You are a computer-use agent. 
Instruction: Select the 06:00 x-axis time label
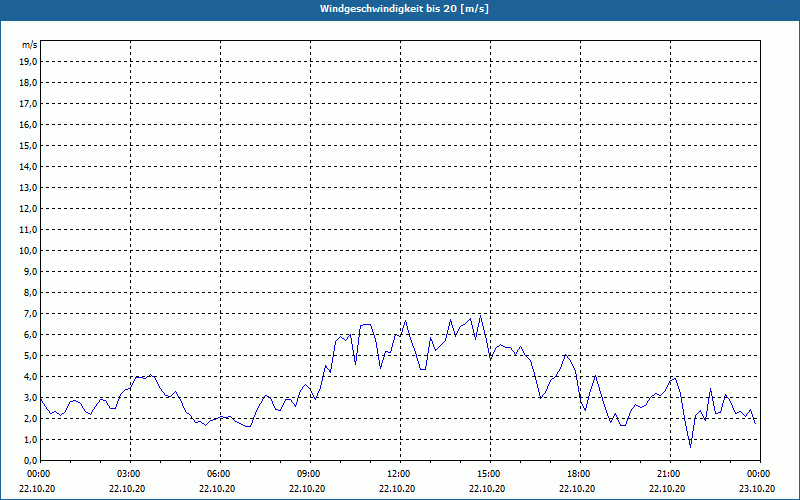tap(220, 474)
